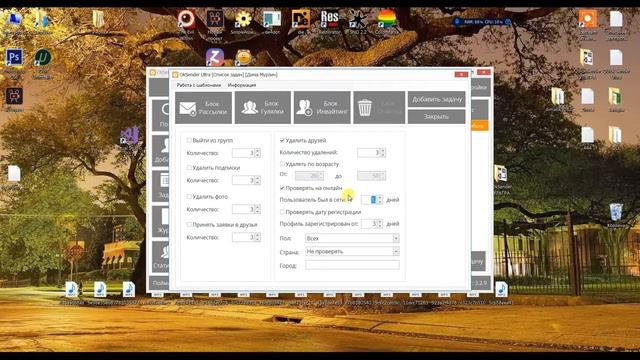640x360 pixels.
Task: Open the computer icon on the desktop
Action: (14, 19)
